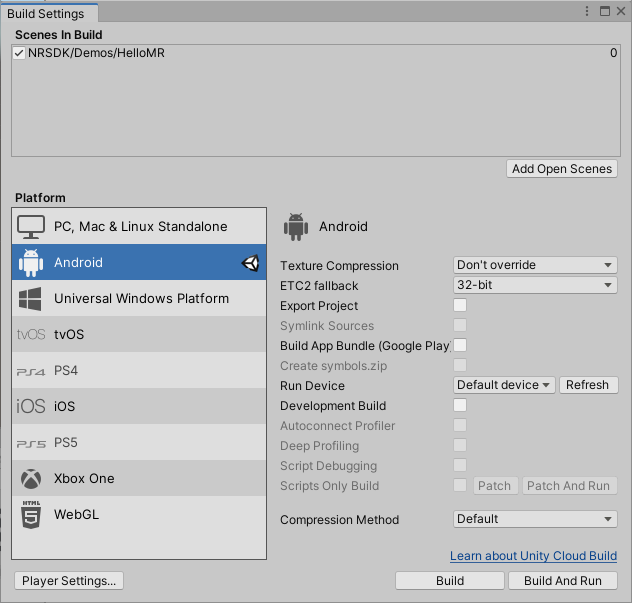This screenshot has height=603, width=632.
Task: Maximize the Build Settings window
Action: pyautogui.click(x=605, y=11)
